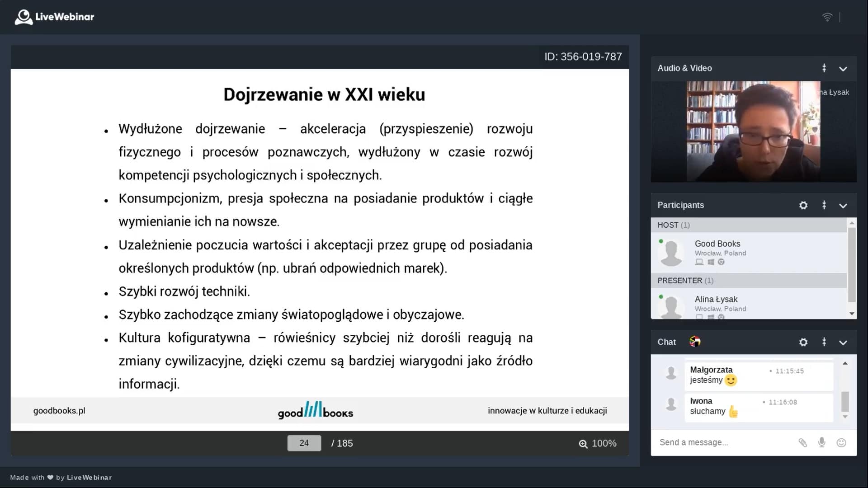Click the zoom magnifier icon
This screenshot has width=868, height=488.
tap(583, 444)
